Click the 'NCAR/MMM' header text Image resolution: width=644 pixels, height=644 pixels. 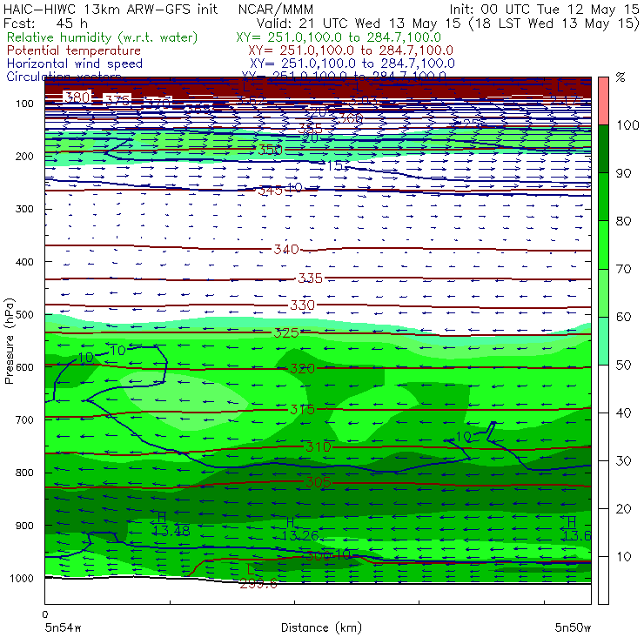coord(276,10)
